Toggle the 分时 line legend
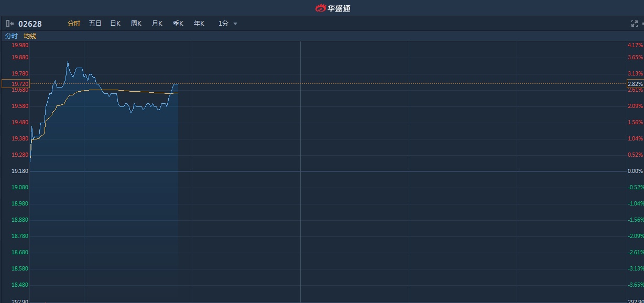Screen dimensions: 644x303 pyautogui.click(x=12, y=36)
